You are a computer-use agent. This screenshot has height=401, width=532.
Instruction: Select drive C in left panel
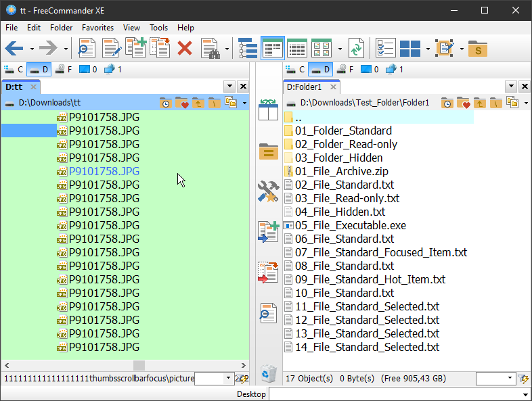(14, 69)
